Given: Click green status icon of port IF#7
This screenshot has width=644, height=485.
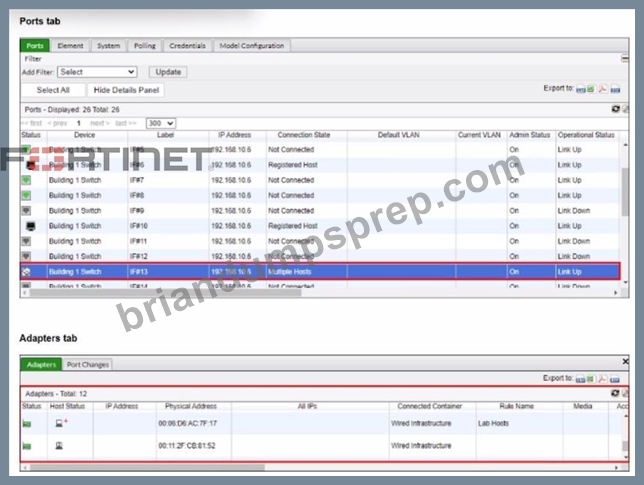Looking at the screenshot, I should 26,180.
